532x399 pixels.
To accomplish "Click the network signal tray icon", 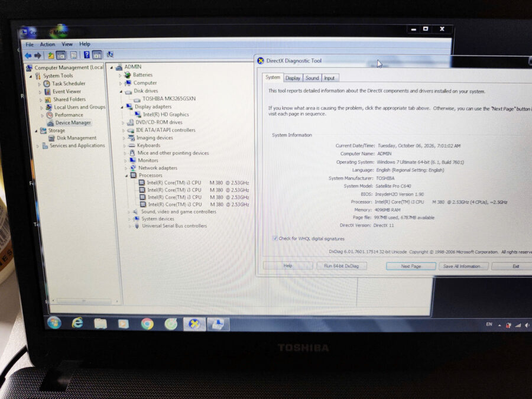I will tap(518, 325).
